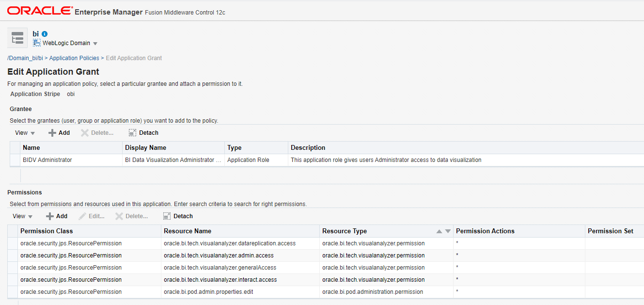644x305 pixels.
Task: Detach the Permissions table
Action: (x=178, y=216)
